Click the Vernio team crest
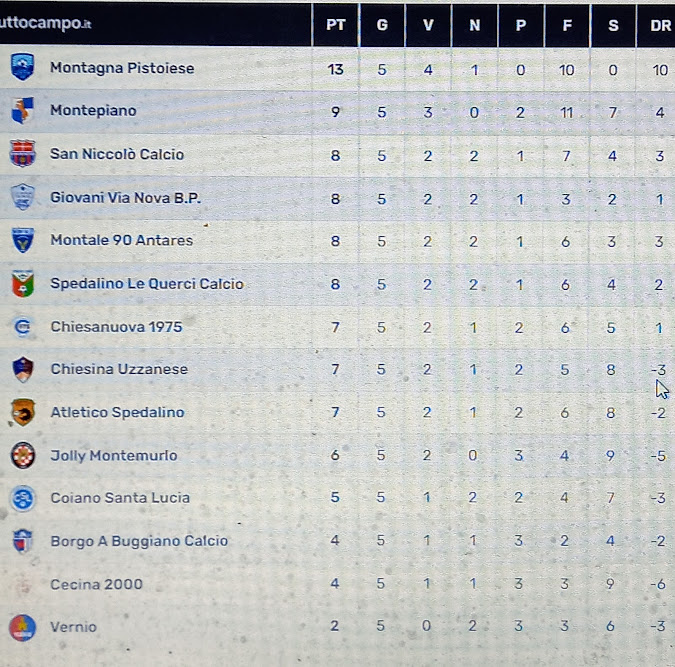675x667 pixels. 22,627
